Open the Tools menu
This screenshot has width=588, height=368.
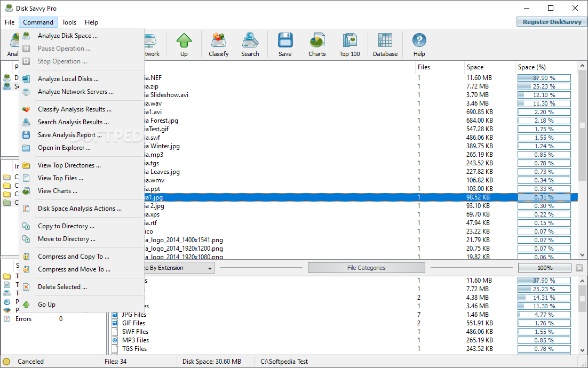[69, 22]
